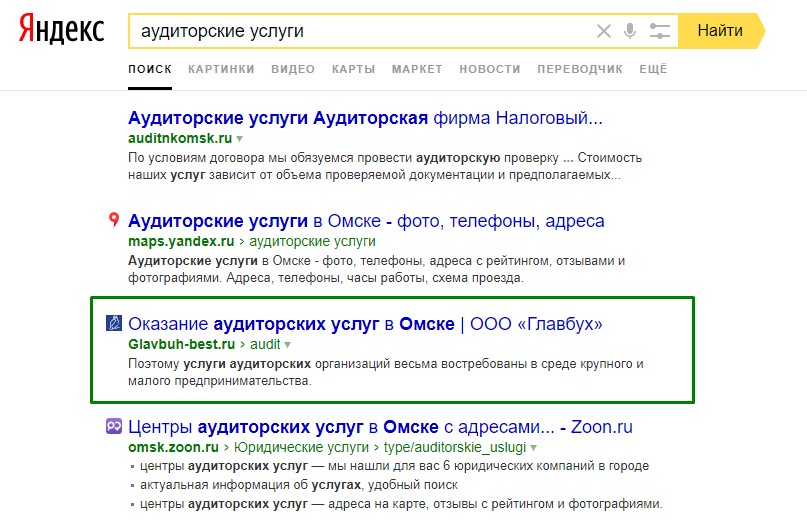807x527 pixels.
Task: Click the Glavbuh site favicon
Action: pyautogui.click(x=114, y=323)
